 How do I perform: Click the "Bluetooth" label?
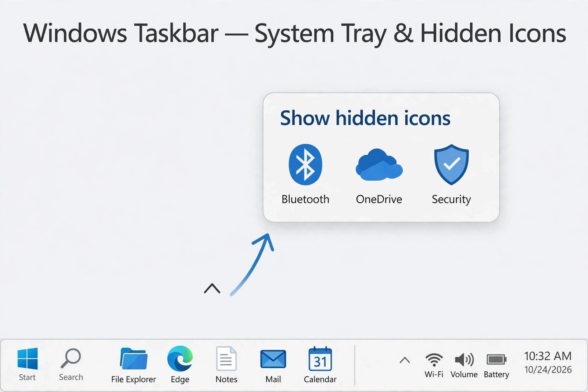(x=305, y=199)
